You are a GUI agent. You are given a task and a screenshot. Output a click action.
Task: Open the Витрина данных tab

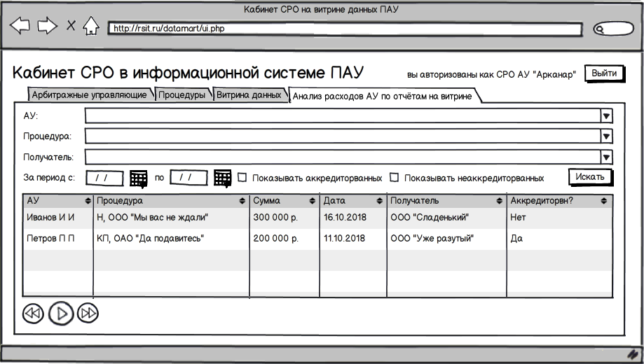[249, 95]
